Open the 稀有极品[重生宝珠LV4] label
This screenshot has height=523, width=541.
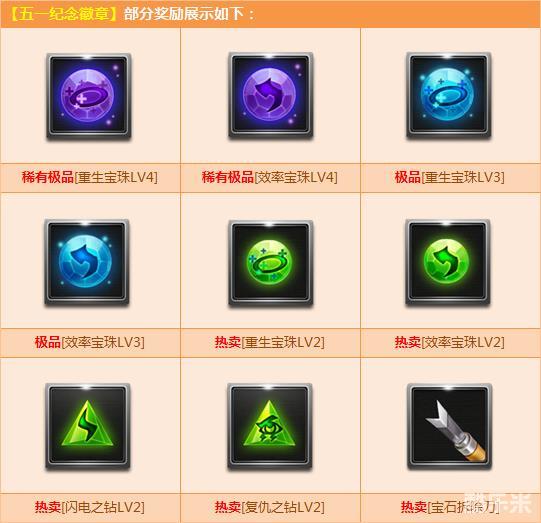pos(90,177)
